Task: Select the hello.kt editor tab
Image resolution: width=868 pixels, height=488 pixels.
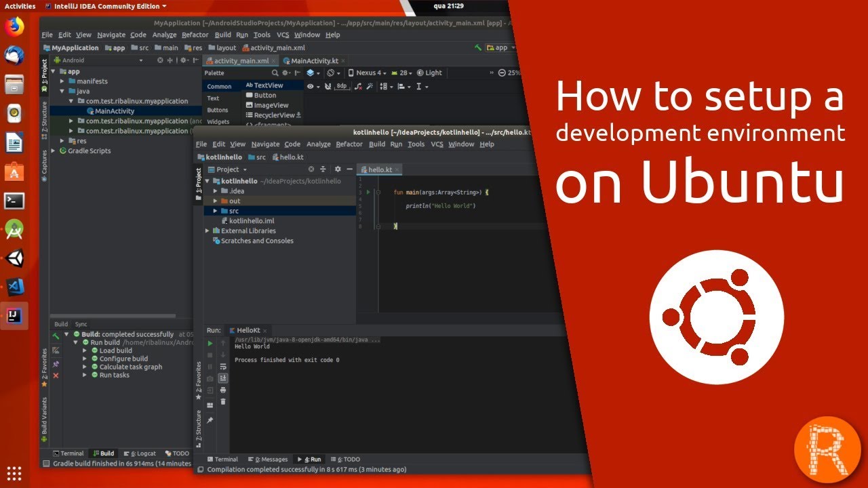Action: pos(380,169)
